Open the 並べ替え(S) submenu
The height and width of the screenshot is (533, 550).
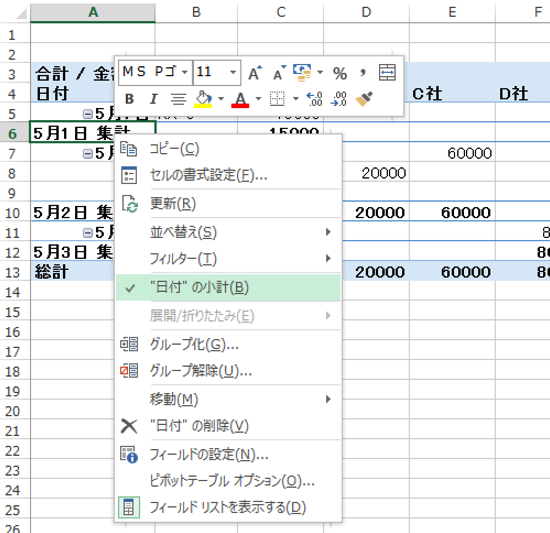click(228, 232)
